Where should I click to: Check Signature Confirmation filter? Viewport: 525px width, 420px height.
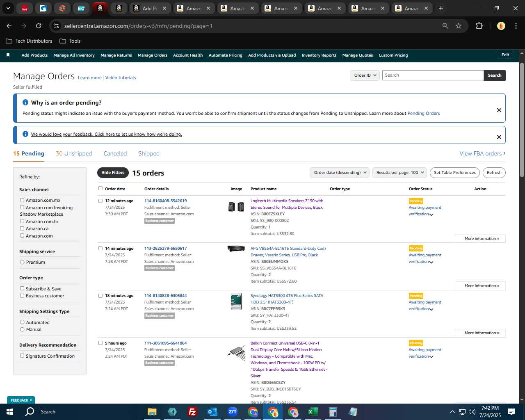[22, 356]
